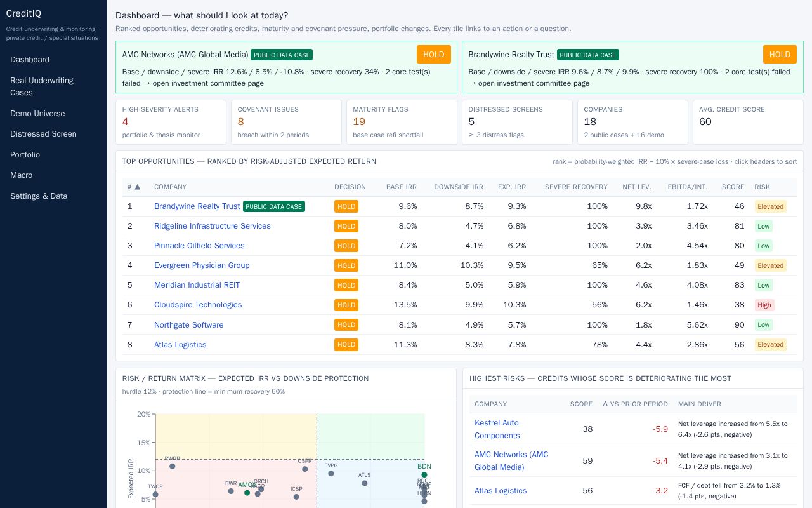The width and height of the screenshot is (812, 508).
Task: Open the Avg. Credit Score tile
Action: [748, 122]
